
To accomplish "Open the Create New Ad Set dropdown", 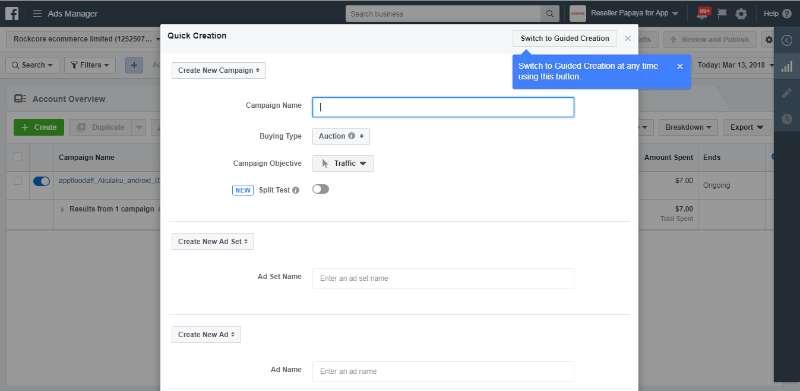I will tap(212, 241).
